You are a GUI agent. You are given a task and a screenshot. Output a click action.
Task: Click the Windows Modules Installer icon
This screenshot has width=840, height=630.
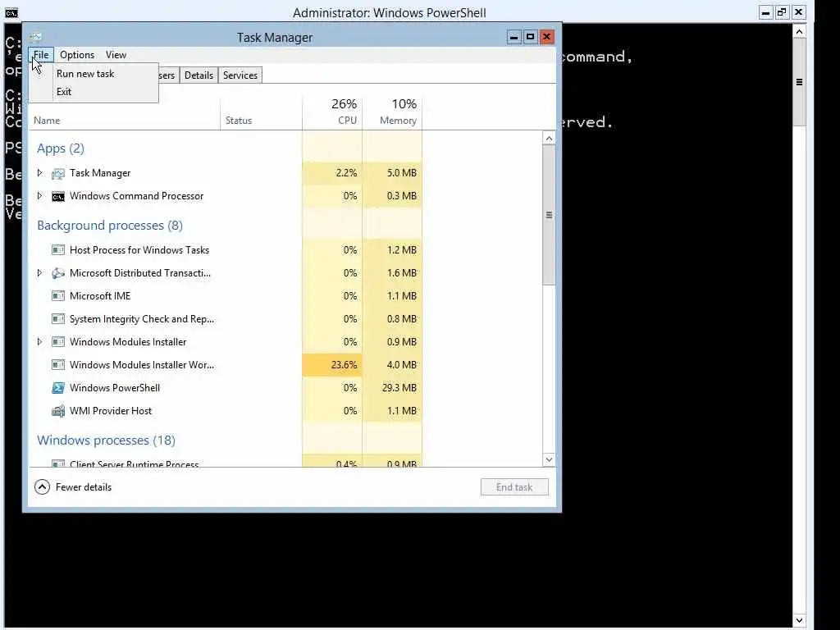coord(58,342)
